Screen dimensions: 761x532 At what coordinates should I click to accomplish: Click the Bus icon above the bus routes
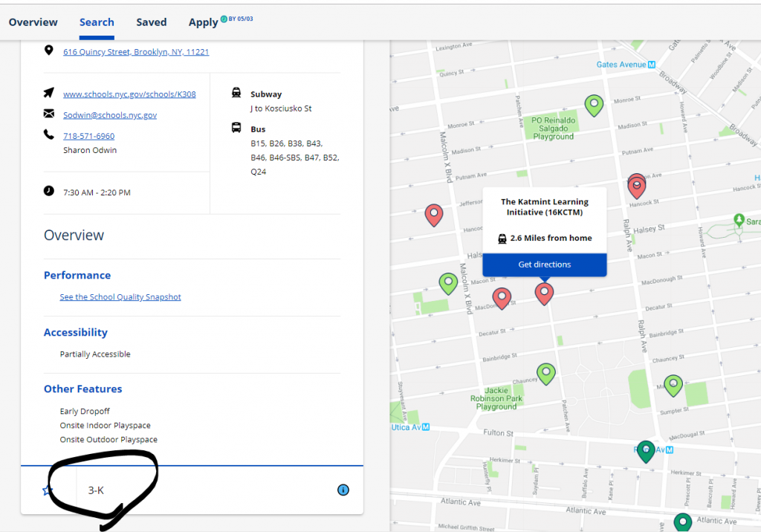[x=236, y=128]
